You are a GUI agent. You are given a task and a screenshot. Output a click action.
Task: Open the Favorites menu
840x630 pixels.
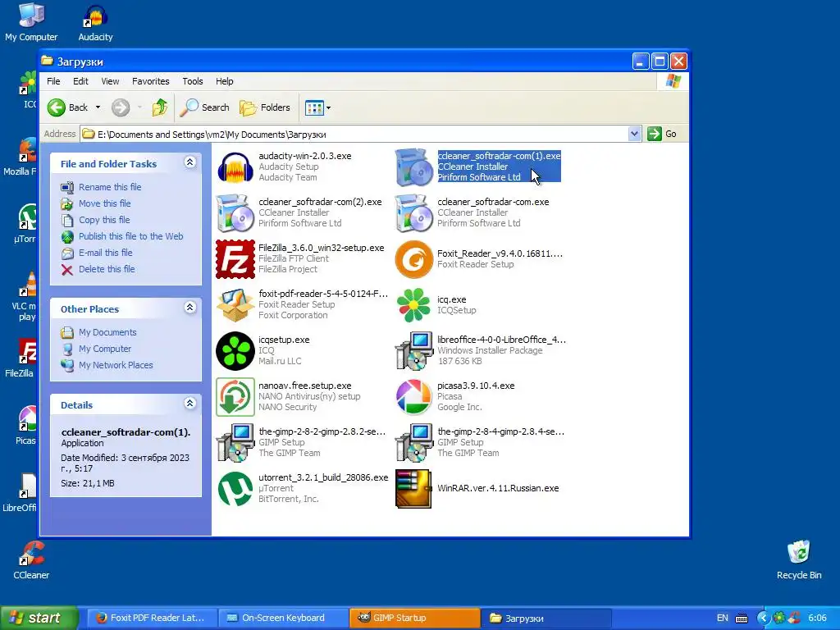point(151,81)
